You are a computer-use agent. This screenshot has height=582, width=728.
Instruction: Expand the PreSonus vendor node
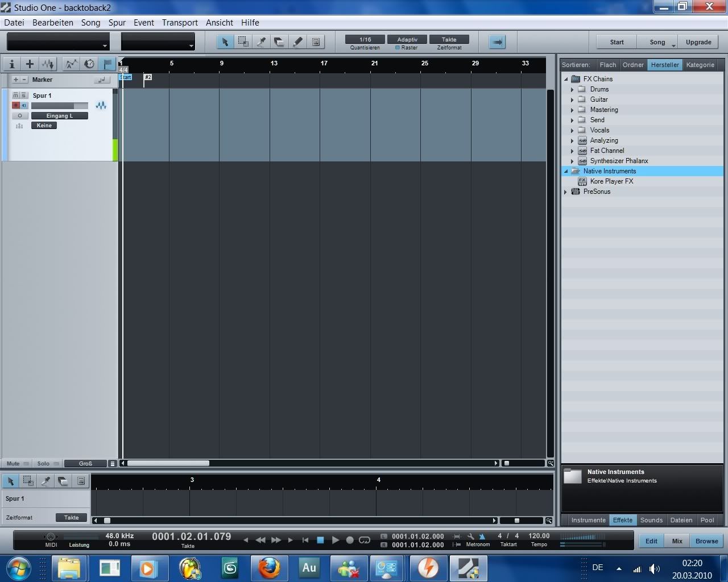[565, 192]
